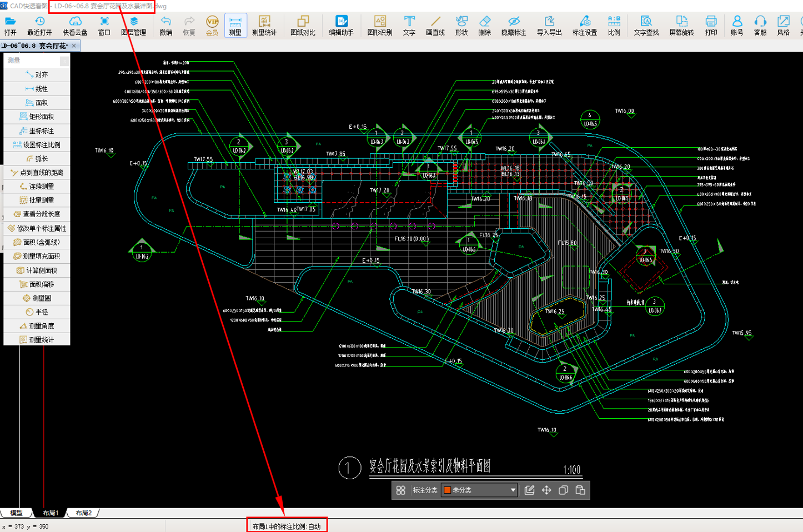Click the orange 未分类 color swatch
803x532 pixels.
point(447,490)
